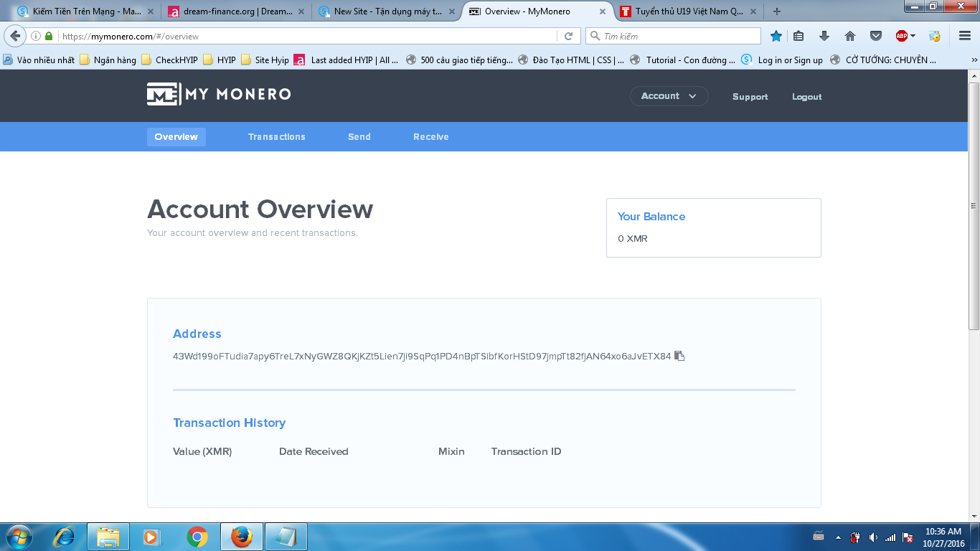The width and height of the screenshot is (980, 551).
Task: Open Action Center flag in the tray
Action: [908, 537]
